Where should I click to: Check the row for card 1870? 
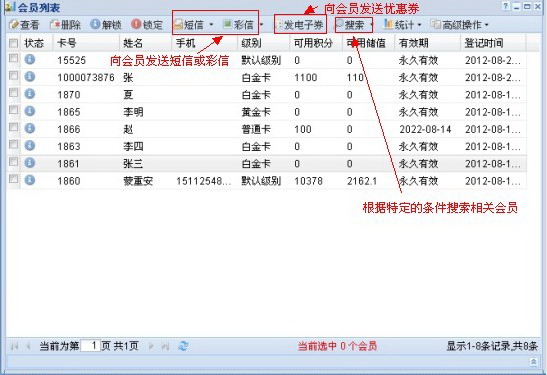click(x=13, y=93)
